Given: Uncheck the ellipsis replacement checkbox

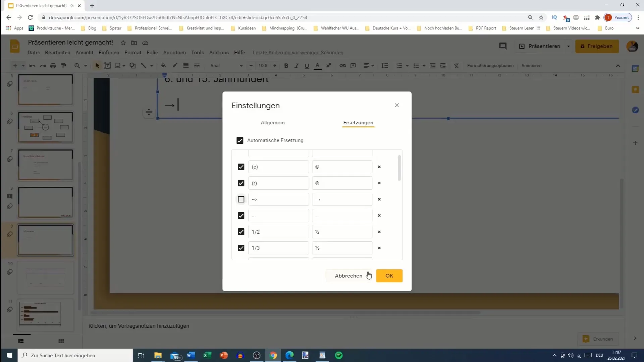Looking at the screenshot, I should point(241,216).
